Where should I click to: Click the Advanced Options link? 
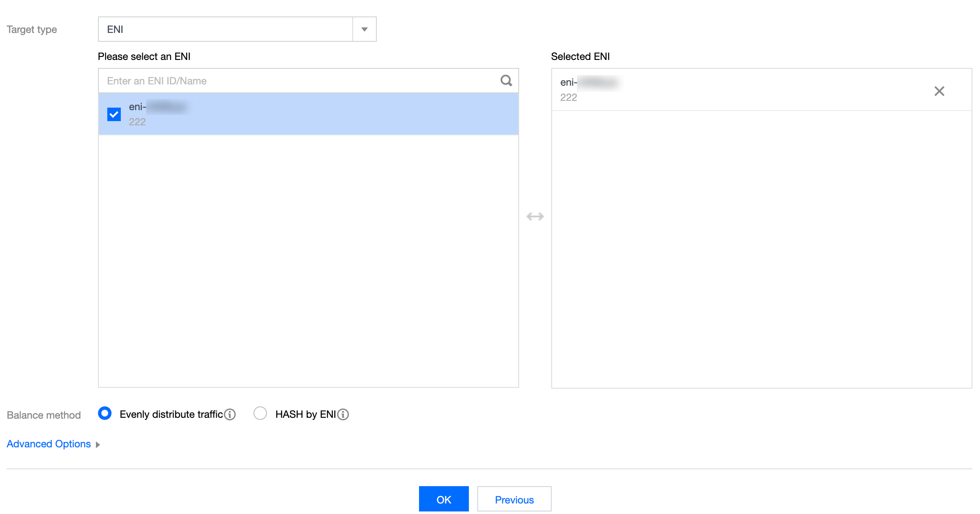click(x=49, y=444)
